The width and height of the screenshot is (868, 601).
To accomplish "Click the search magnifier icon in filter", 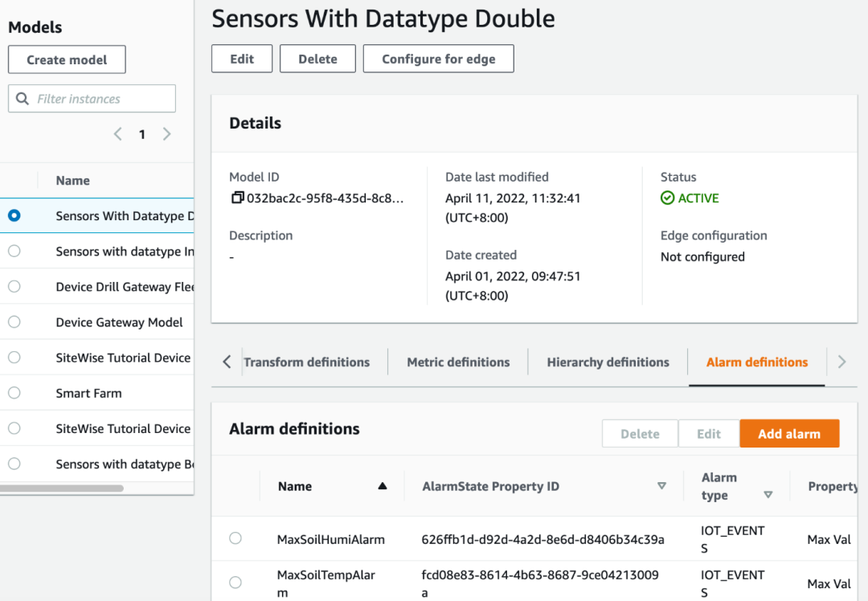I will tap(23, 99).
